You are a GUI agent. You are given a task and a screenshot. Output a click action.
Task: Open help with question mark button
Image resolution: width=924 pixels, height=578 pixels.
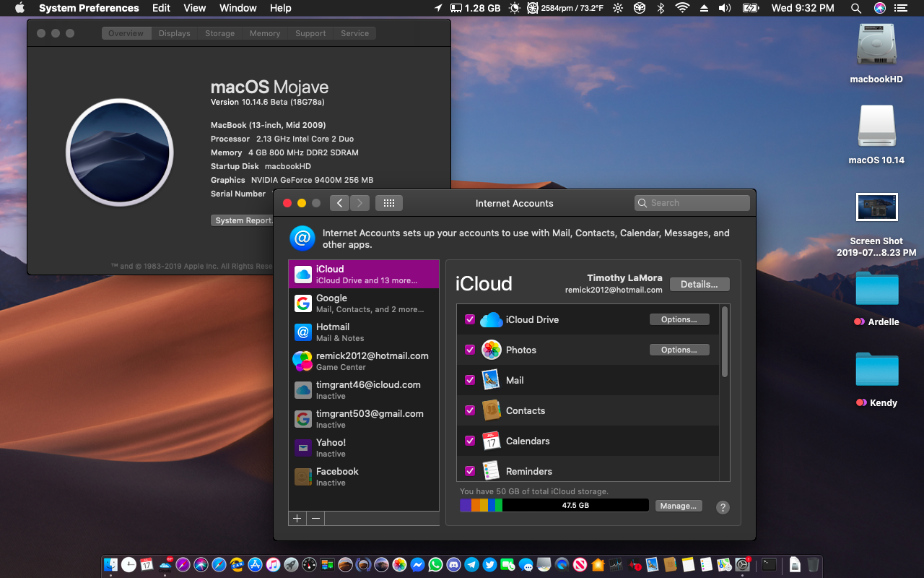[x=723, y=507]
